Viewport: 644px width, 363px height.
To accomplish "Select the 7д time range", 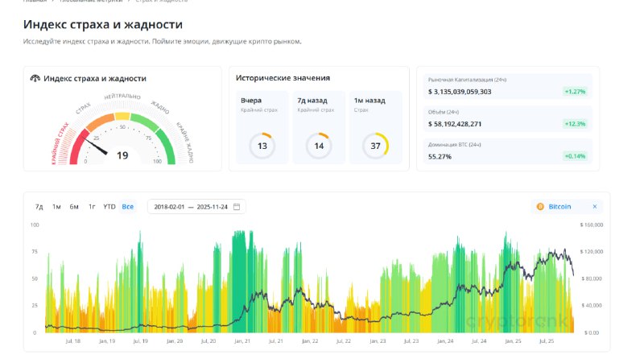I will (39, 207).
